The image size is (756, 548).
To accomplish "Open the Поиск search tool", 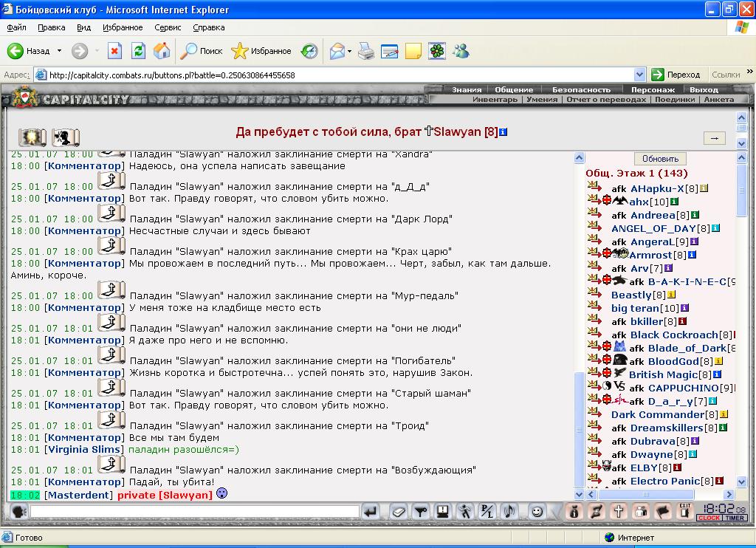I will pos(201,51).
